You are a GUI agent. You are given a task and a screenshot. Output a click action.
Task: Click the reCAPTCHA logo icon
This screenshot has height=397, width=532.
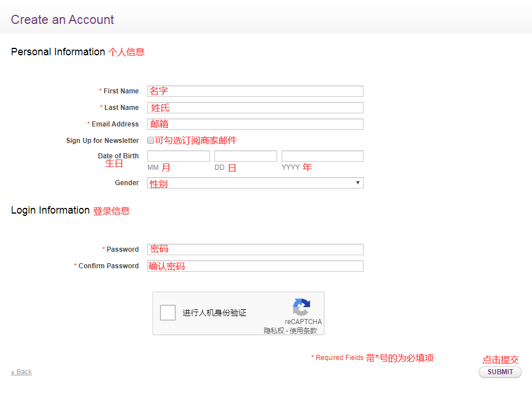tap(302, 307)
